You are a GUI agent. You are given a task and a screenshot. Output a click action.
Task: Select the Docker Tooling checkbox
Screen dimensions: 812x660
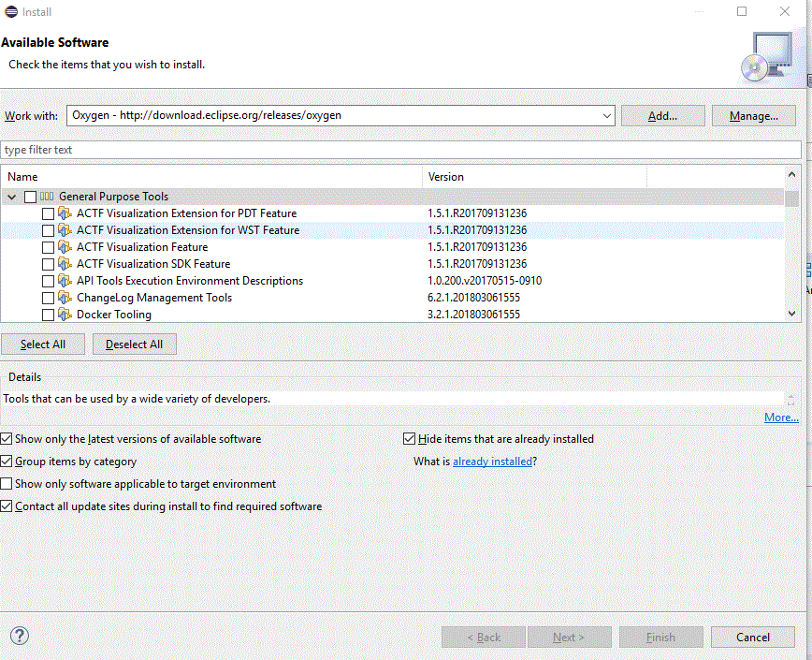48,315
